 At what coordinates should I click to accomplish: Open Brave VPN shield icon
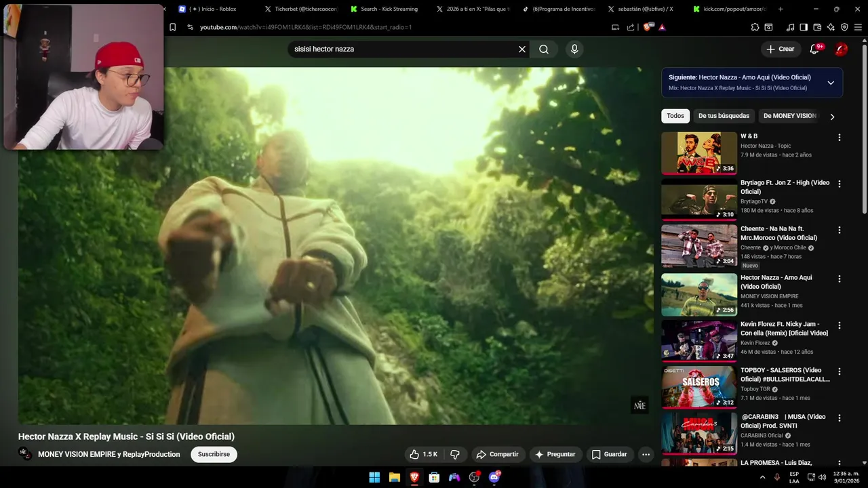click(x=844, y=27)
